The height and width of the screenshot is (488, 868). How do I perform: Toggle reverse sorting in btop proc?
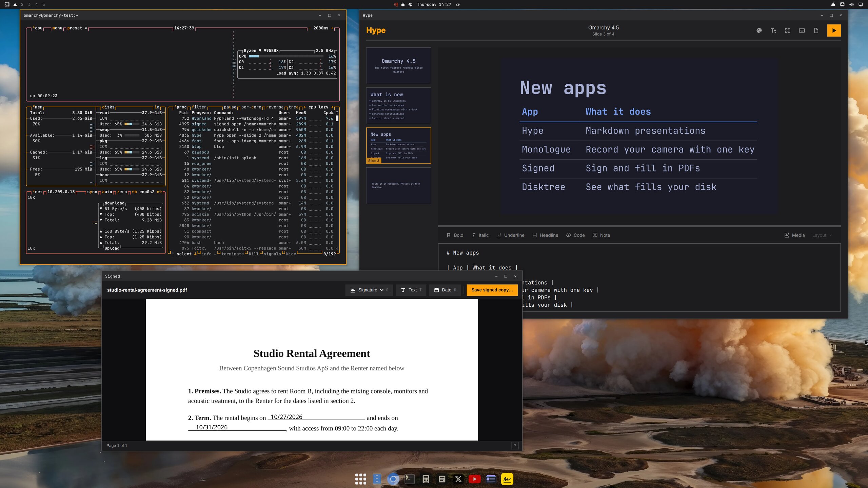[x=275, y=107]
